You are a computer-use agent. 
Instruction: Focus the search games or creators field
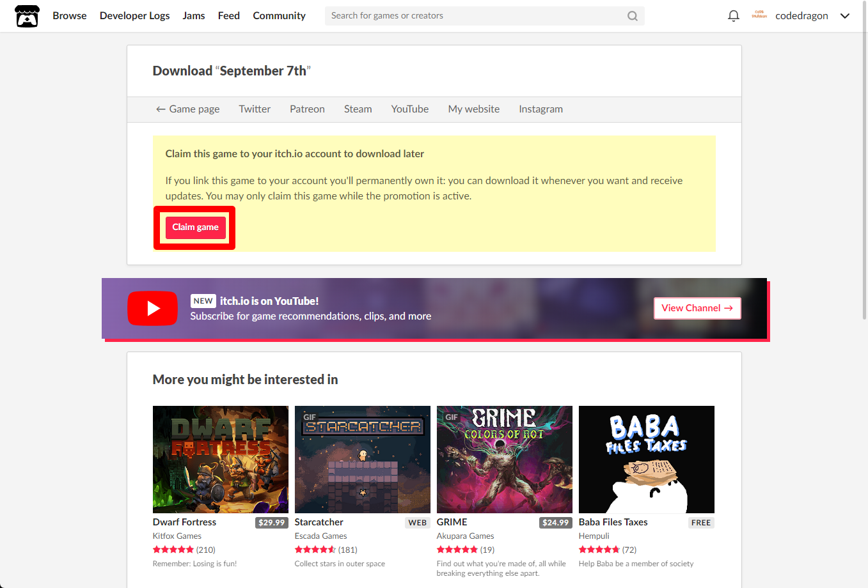484,16
